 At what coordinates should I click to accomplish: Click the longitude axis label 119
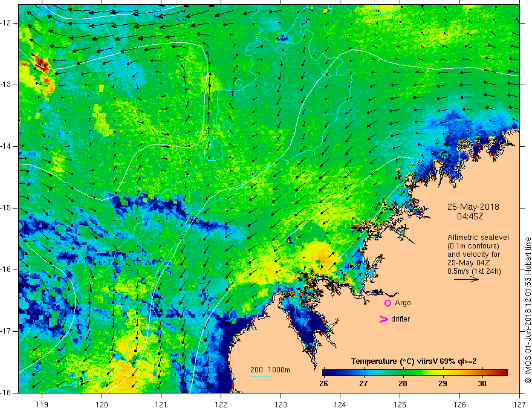[42, 404]
